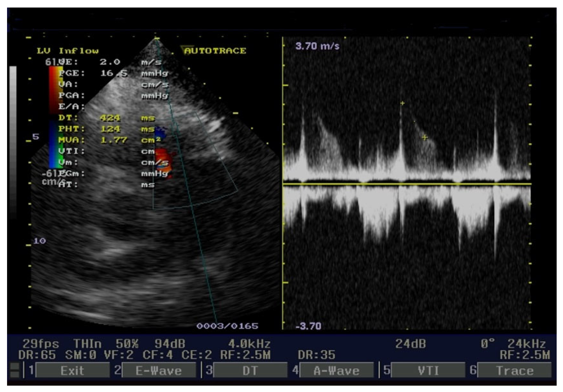Click the upper caliper cross on Doppler peak

coord(402,103)
